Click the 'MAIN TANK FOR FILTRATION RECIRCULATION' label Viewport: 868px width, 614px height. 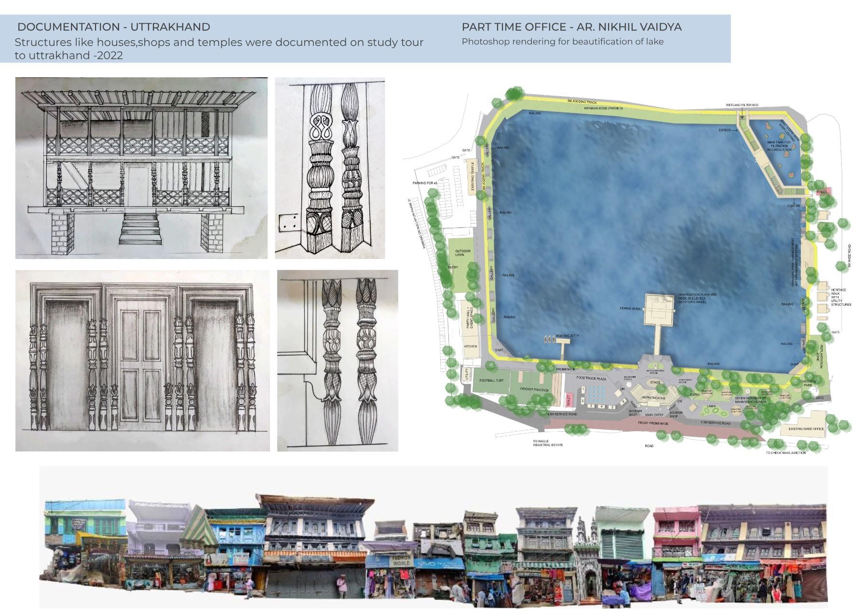coord(779,146)
